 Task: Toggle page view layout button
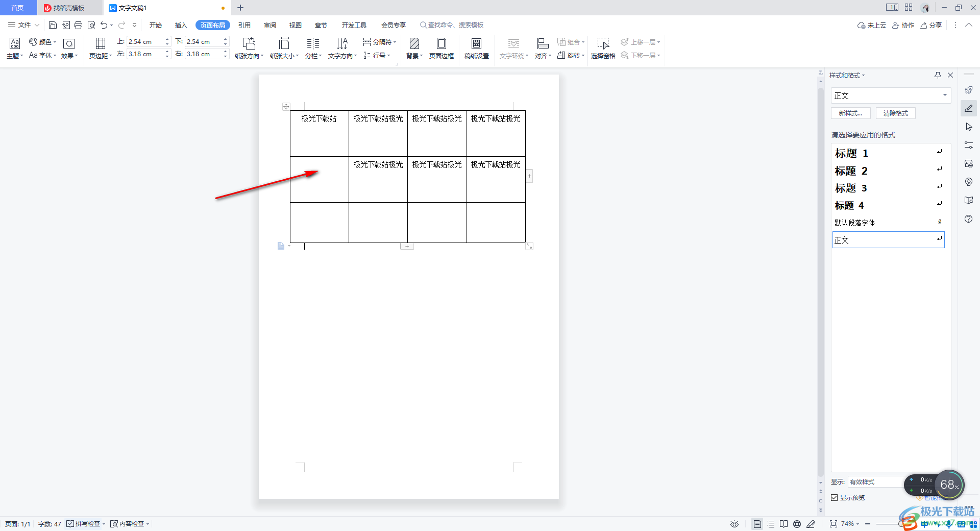pyautogui.click(x=757, y=524)
